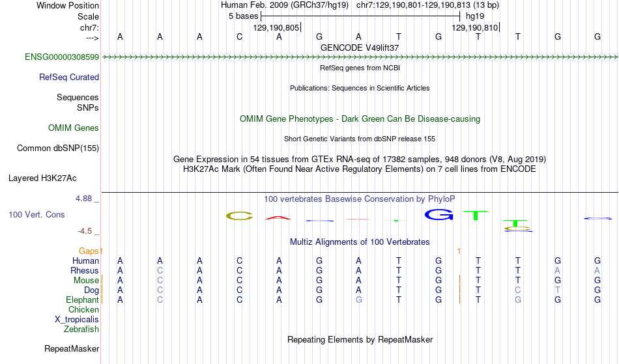Click the 129,190,810 position marker
The width and height of the screenshot is (619, 364).
pos(475,27)
